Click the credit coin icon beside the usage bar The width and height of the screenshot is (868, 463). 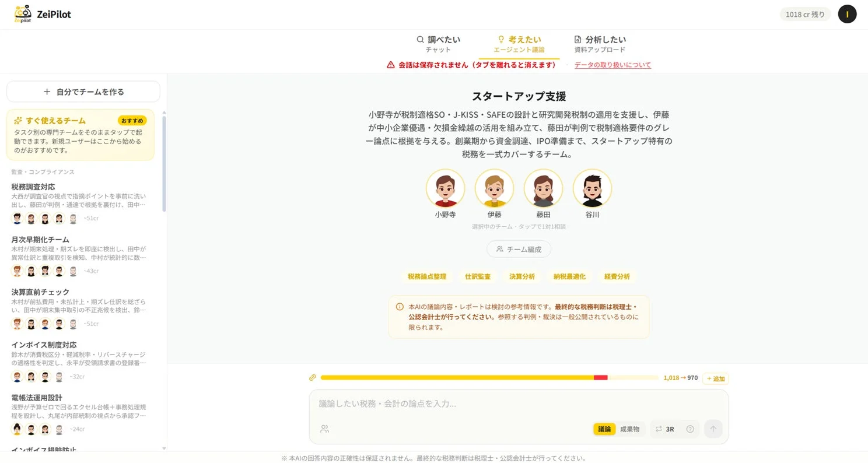(x=313, y=378)
